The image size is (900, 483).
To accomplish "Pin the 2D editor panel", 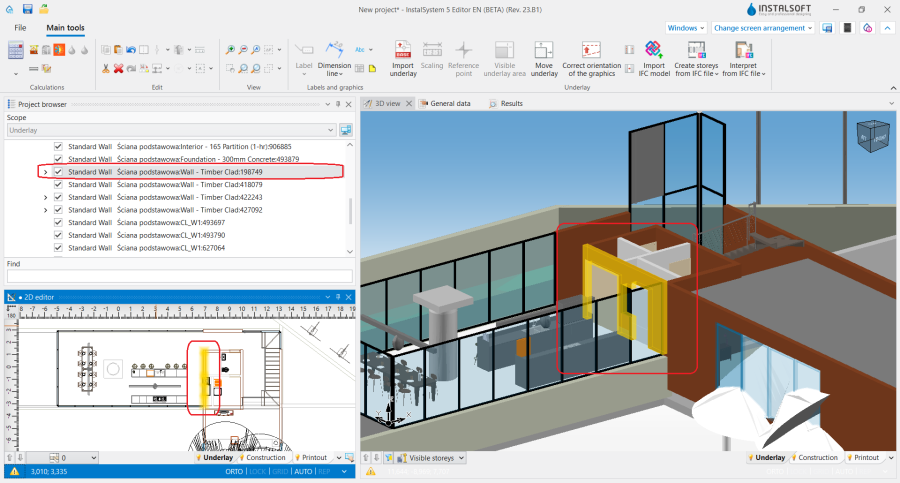I will click(x=338, y=297).
